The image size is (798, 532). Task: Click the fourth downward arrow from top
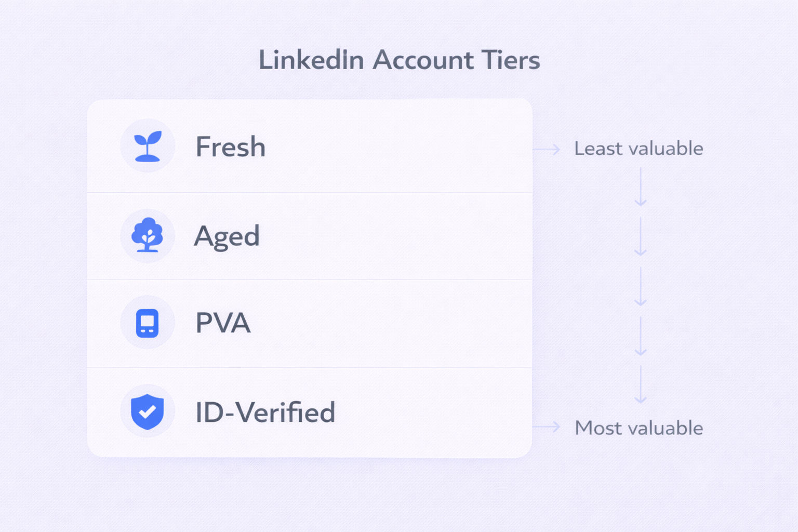tap(641, 336)
